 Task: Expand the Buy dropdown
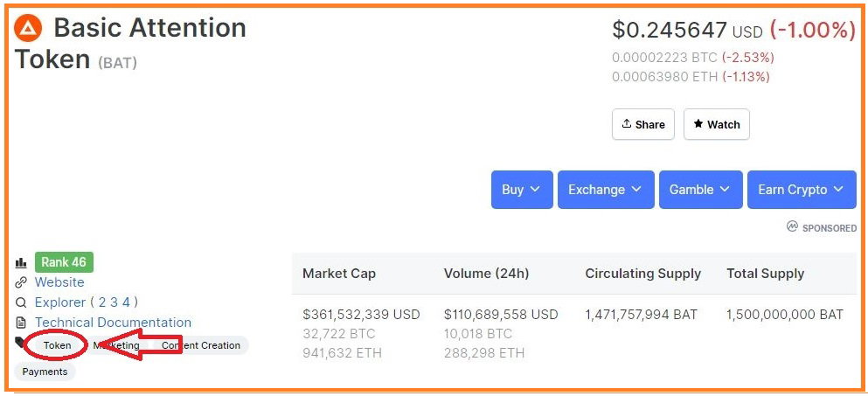522,190
